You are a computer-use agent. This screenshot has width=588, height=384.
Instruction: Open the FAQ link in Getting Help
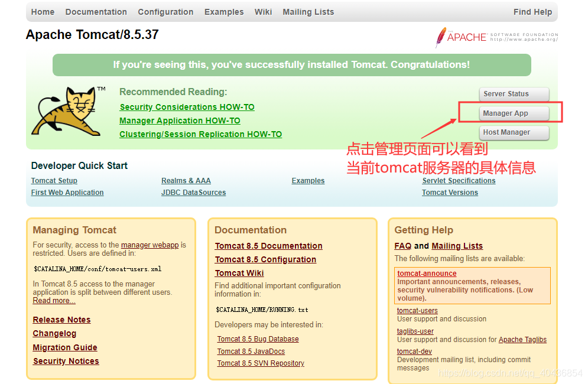403,246
